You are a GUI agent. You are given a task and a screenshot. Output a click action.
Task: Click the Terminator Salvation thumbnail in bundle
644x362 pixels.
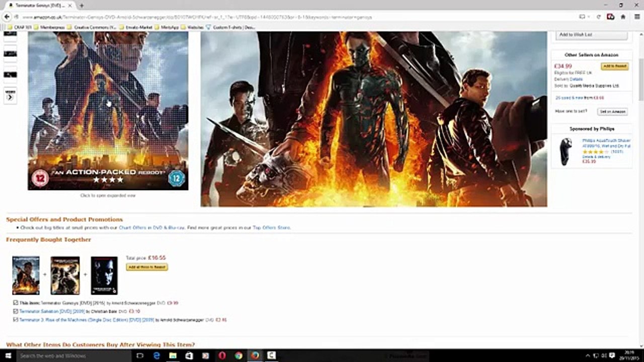tap(65, 276)
